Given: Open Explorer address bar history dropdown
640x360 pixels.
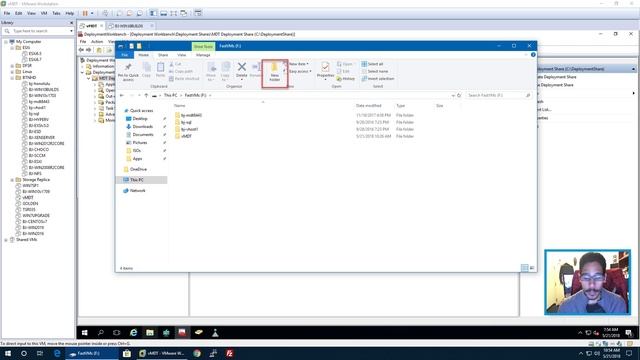Looking at the screenshot, I should [x=453, y=95].
